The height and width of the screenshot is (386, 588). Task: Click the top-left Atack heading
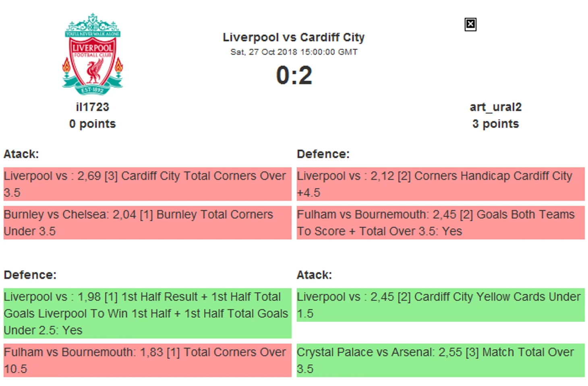pyautogui.click(x=21, y=154)
